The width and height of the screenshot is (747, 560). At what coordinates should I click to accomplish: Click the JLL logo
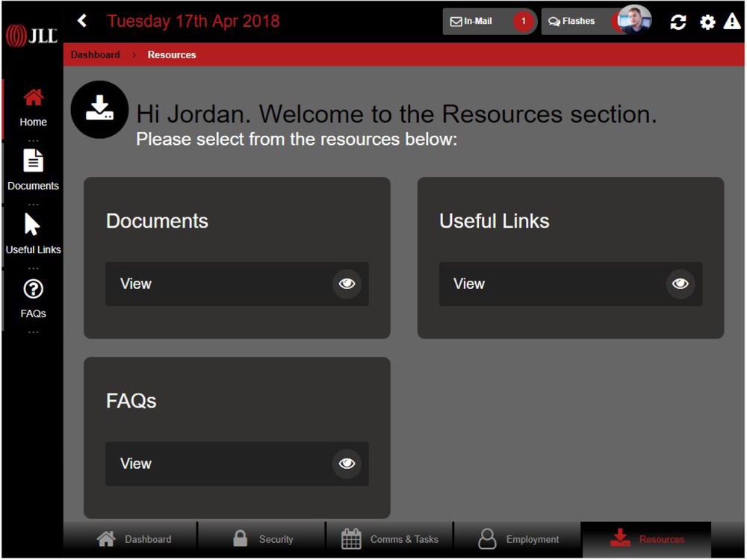click(x=32, y=35)
